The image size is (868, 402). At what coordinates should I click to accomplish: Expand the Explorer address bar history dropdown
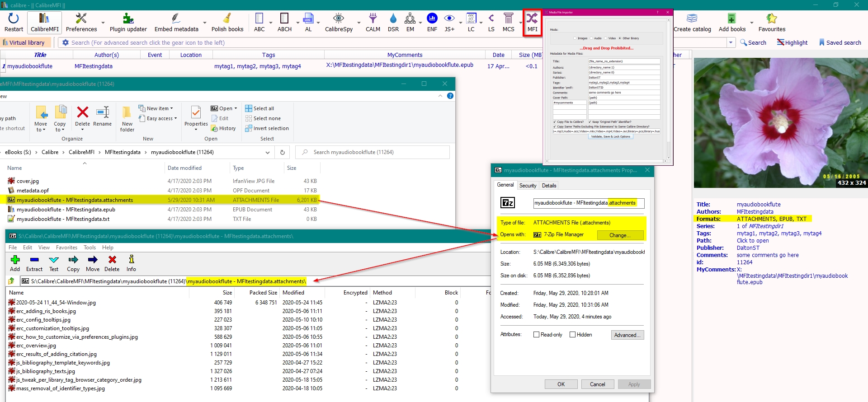[x=268, y=153]
